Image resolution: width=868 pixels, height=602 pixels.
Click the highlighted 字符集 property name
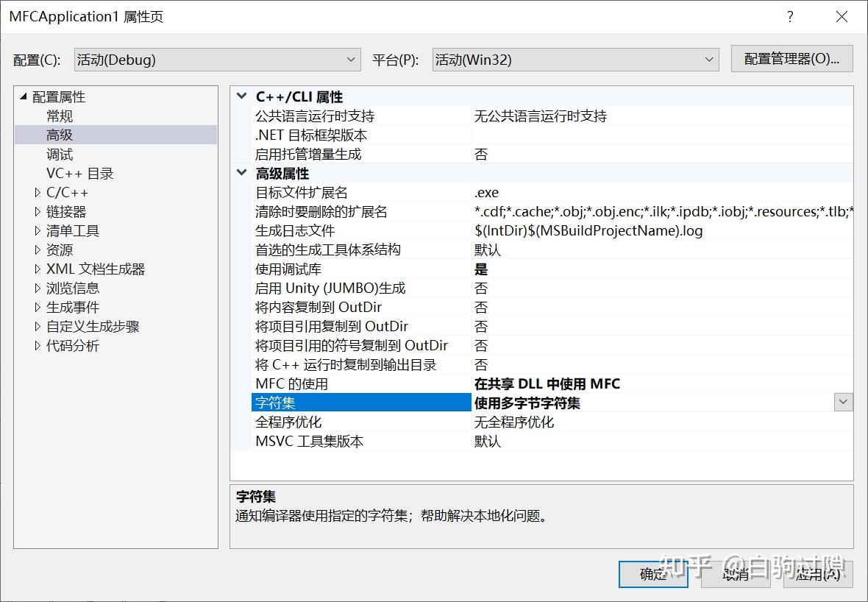click(x=361, y=403)
